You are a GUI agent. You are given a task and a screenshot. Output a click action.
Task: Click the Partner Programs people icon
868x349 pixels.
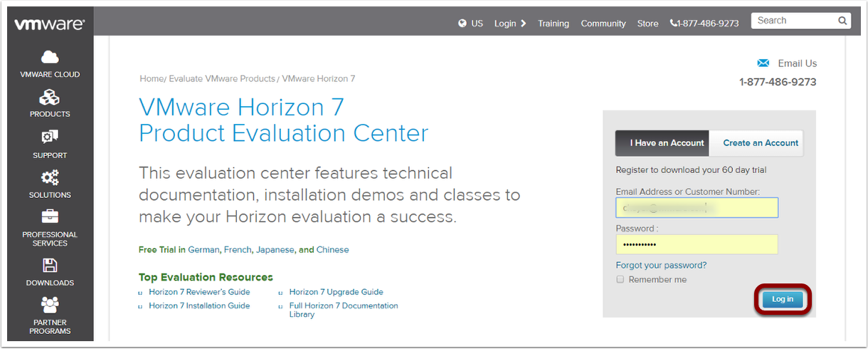point(50,305)
